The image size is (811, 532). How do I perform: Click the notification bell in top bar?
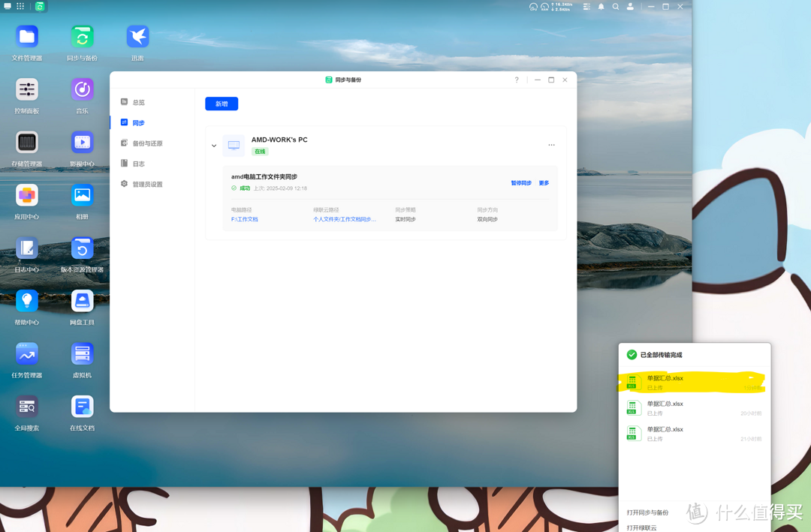(601, 7)
